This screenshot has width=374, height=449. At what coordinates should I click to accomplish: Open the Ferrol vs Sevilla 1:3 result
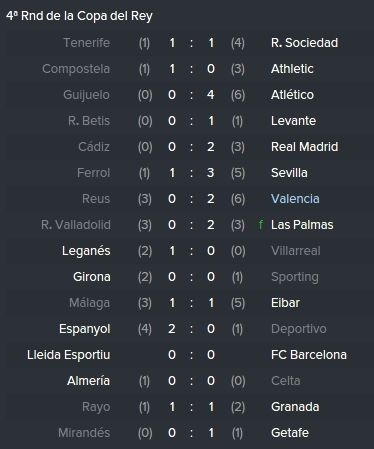pyautogui.click(x=191, y=173)
